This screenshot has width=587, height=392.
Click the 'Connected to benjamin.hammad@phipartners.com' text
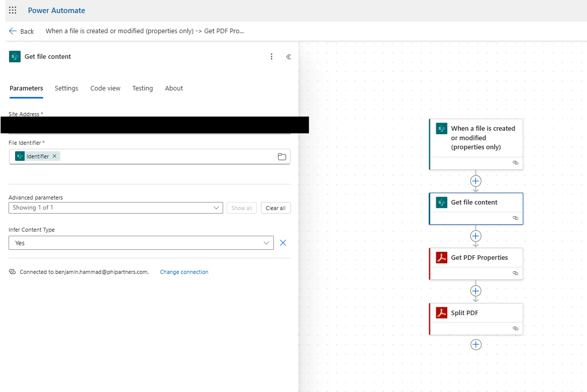(x=84, y=272)
